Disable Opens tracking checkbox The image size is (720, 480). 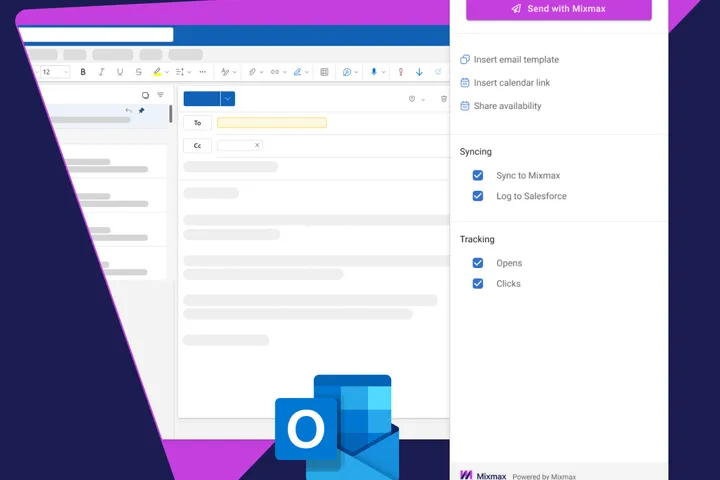click(478, 263)
